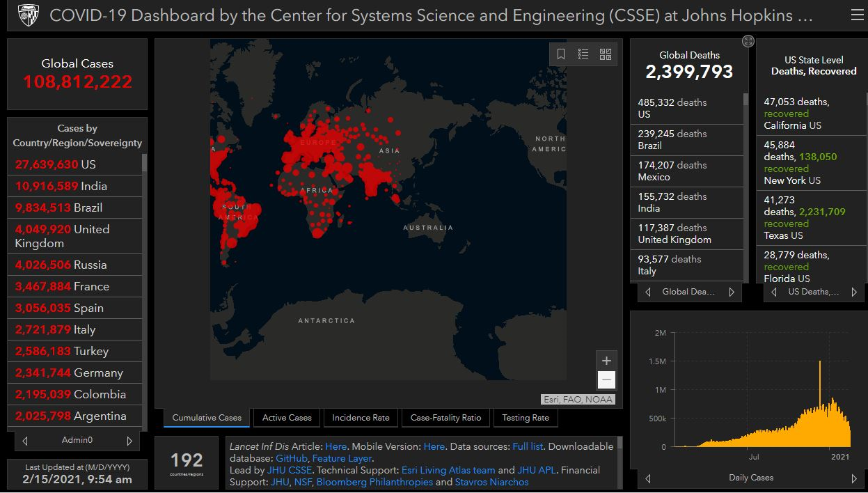This screenshot has width=868, height=493.
Task: Select United Kingdom in the cases list
Action: (74, 236)
